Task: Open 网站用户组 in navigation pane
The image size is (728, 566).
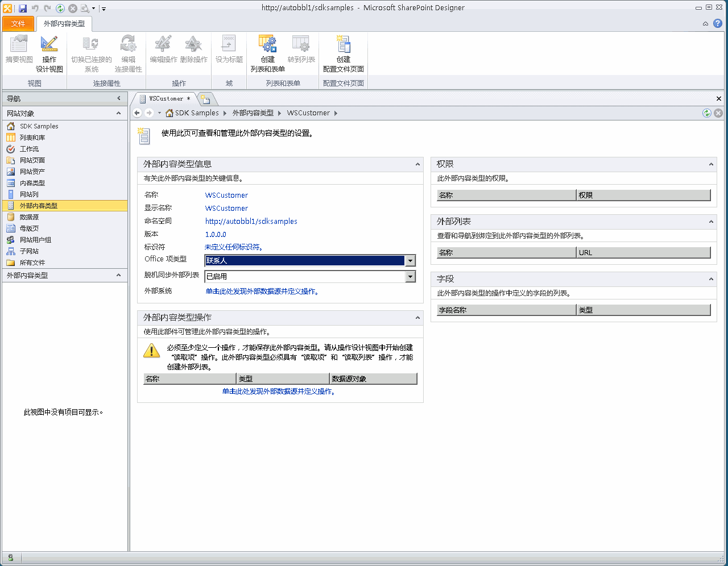Action: click(36, 240)
